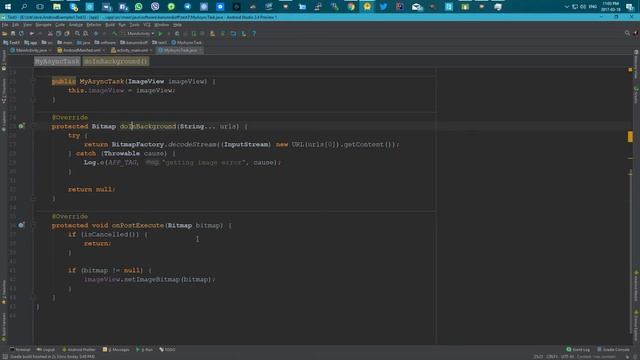Open the Refactor menu
The image size is (640, 360).
(94, 25)
